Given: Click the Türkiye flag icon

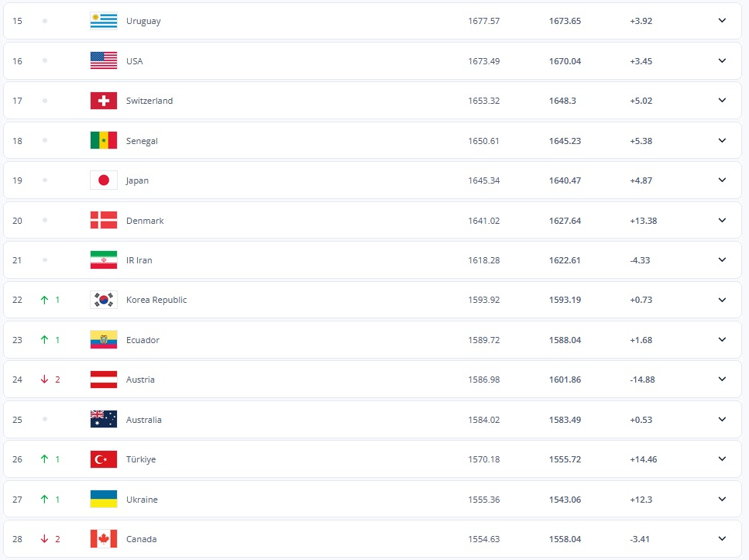Looking at the screenshot, I should pyautogui.click(x=103, y=459).
